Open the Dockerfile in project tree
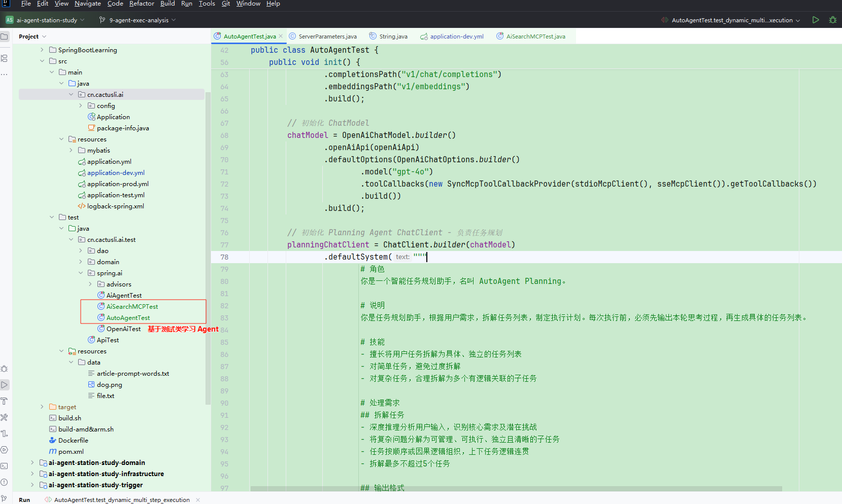842x504 pixels. [x=73, y=440]
